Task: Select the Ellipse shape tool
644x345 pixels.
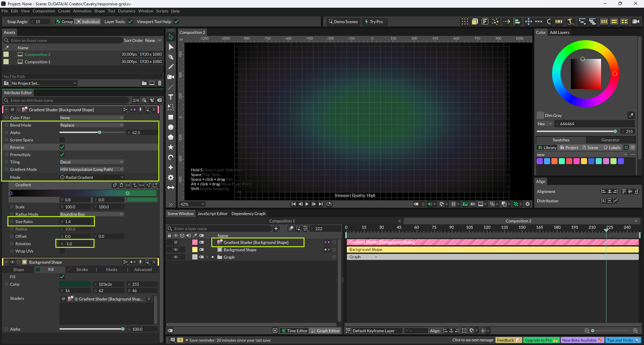Action: (171, 127)
